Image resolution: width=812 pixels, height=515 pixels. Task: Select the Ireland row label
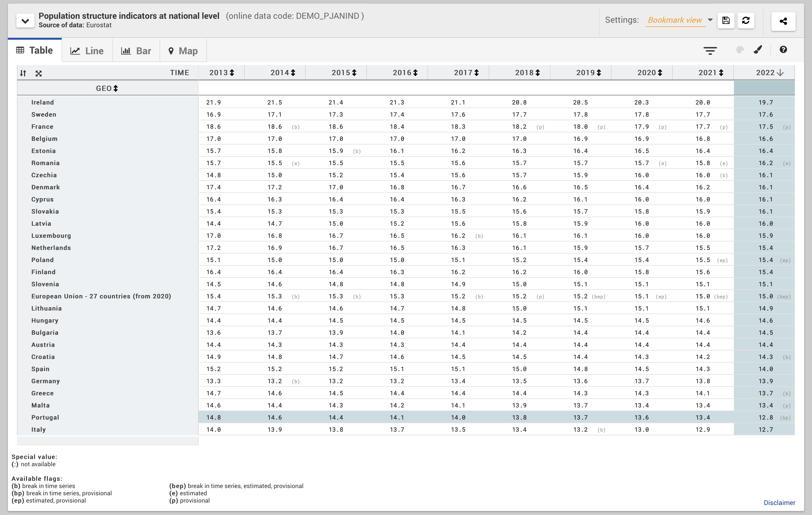pyautogui.click(x=42, y=102)
